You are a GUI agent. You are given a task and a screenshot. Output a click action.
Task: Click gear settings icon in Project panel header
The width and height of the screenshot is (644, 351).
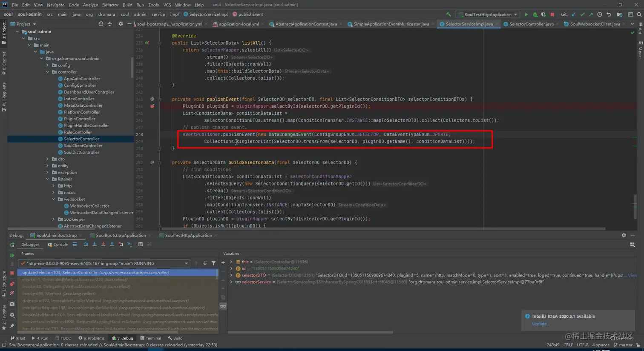point(121,24)
